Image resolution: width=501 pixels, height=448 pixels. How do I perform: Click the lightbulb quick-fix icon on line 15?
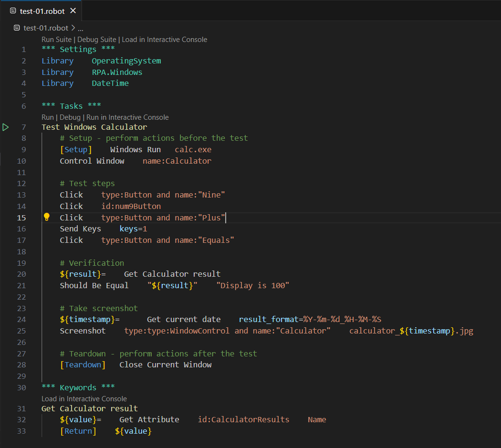click(46, 218)
